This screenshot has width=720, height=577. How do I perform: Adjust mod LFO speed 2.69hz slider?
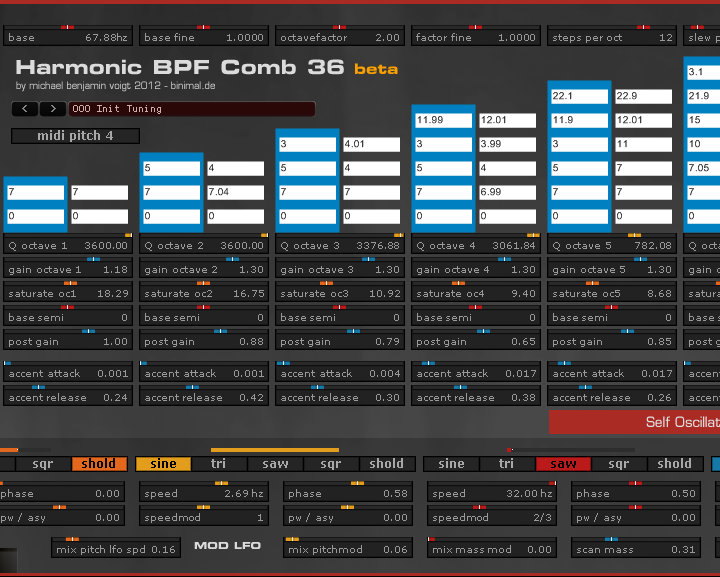click(204, 492)
